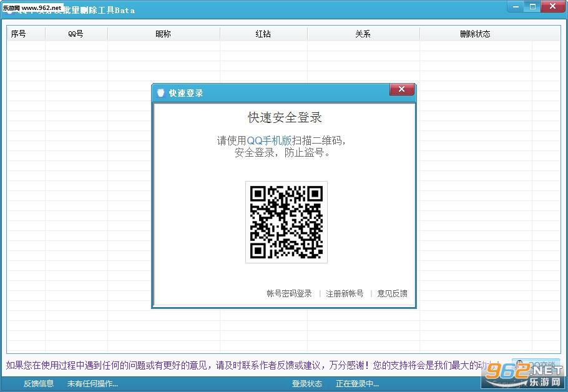
Task: Click the QR code image to refresh
Action: click(286, 222)
